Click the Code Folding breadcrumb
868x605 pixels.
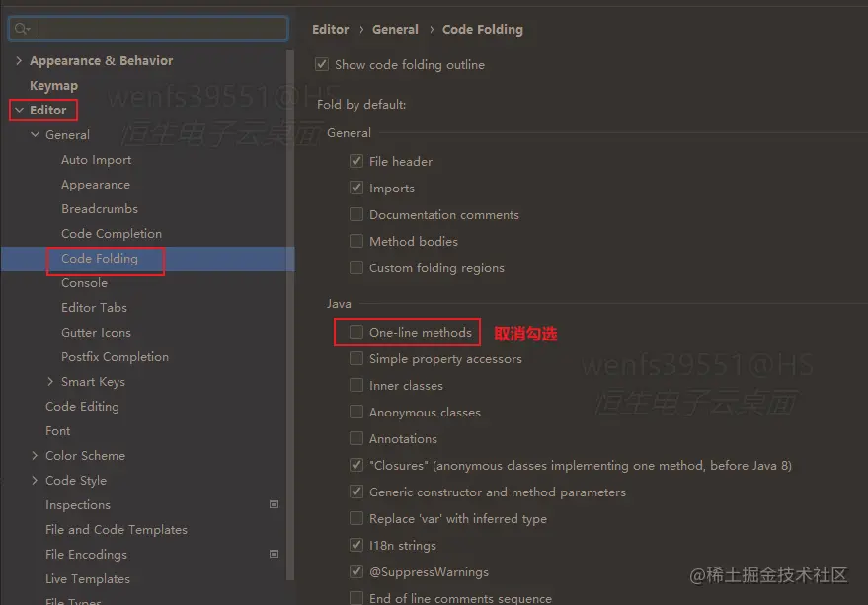point(483,30)
